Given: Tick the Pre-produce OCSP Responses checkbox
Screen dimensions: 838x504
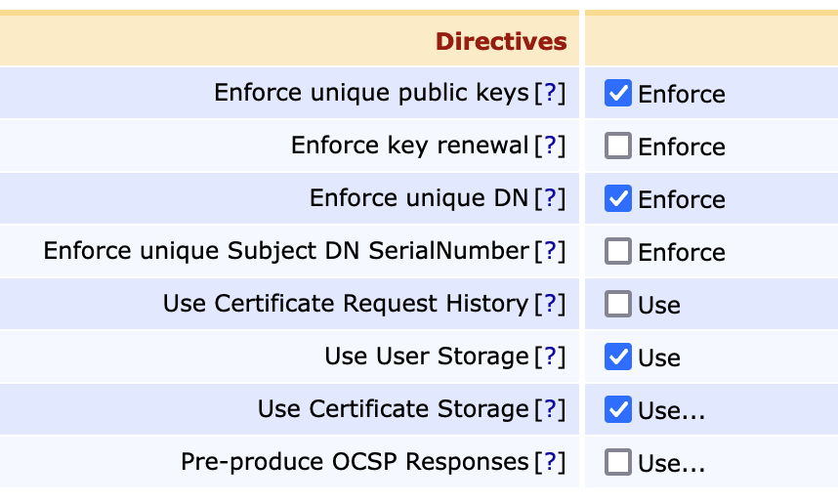Looking at the screenshot, I should click(618, 463).
